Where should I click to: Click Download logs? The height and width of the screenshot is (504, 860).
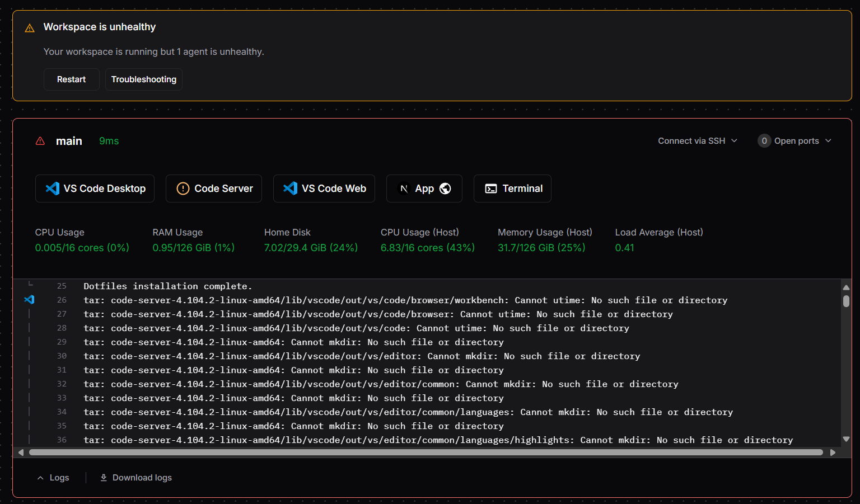coord(142,478)
